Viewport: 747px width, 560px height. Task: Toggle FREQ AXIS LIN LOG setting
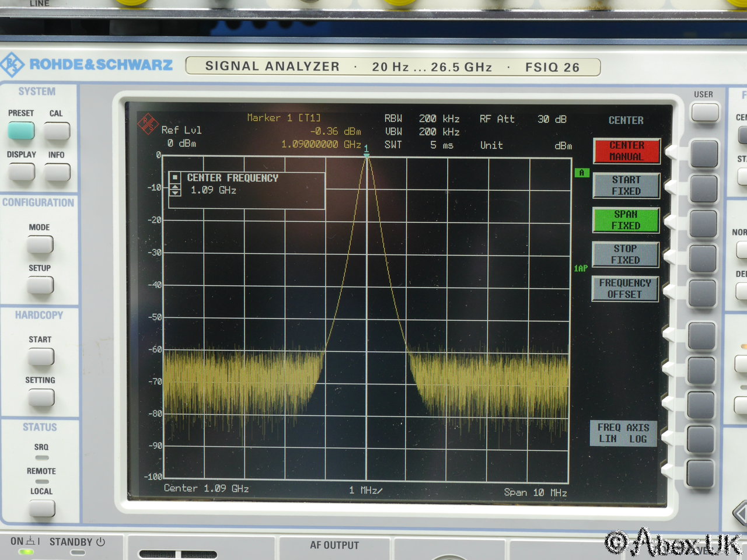pyautogui.click(x=623, y=433)
